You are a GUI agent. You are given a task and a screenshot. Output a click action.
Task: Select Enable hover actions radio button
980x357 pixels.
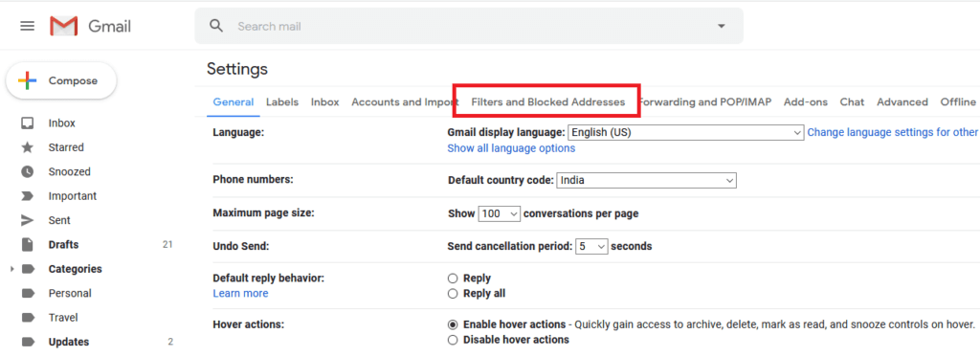(453, 325)
